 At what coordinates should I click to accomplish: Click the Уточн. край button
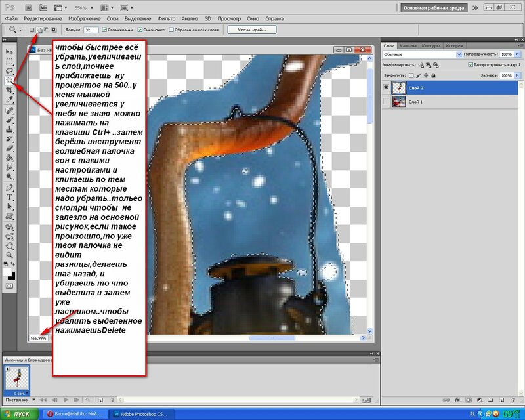[x=252, y=30]
